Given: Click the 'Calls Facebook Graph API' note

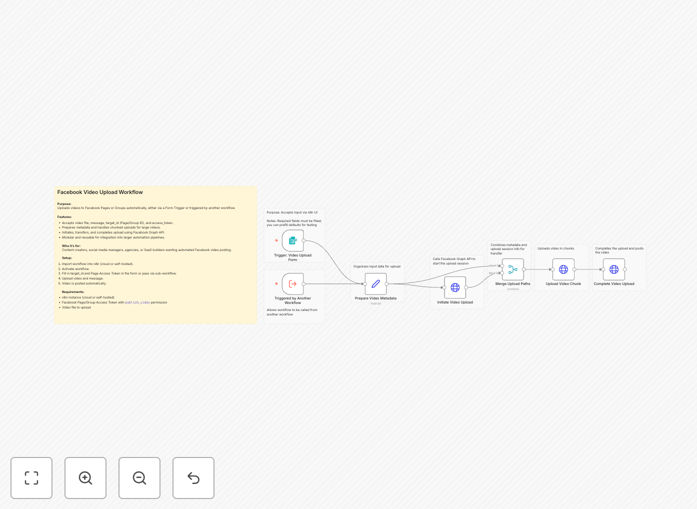Looking at the screenshot, I should (x=454, y=261).
